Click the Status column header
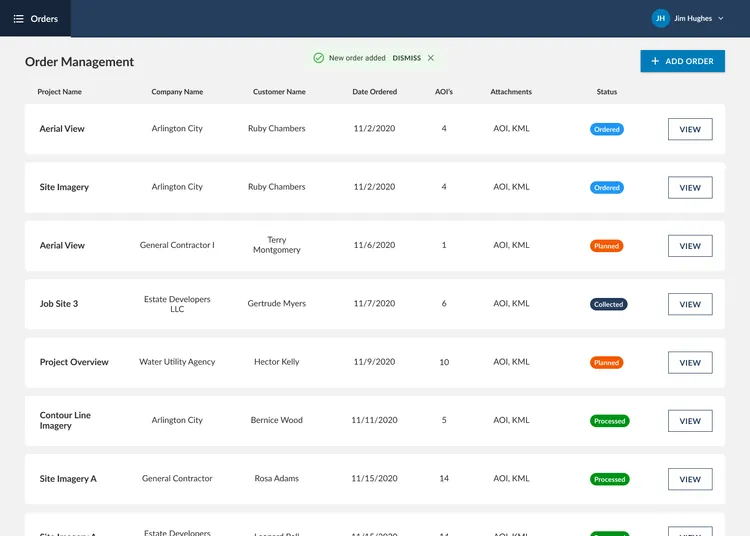Screen dimensions: 750x536 point(607,92)
